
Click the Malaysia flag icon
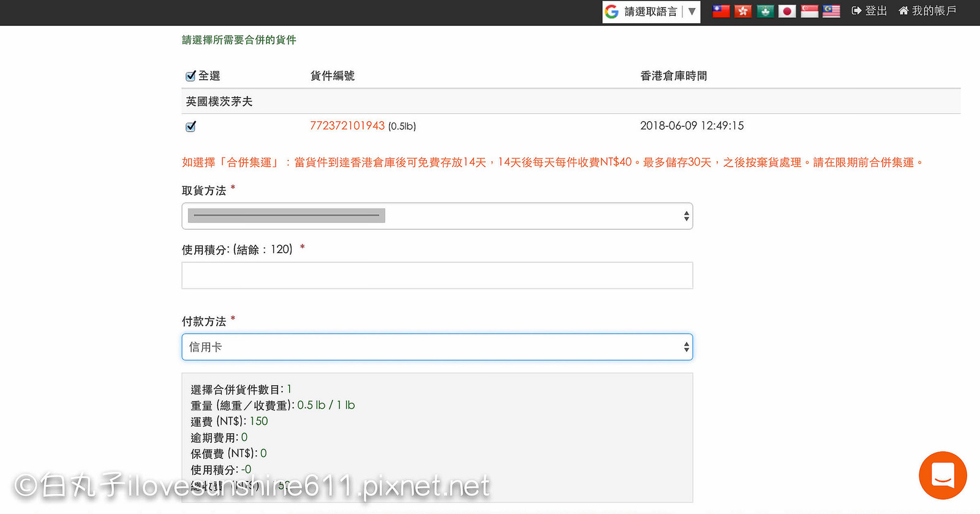(831, 11)
